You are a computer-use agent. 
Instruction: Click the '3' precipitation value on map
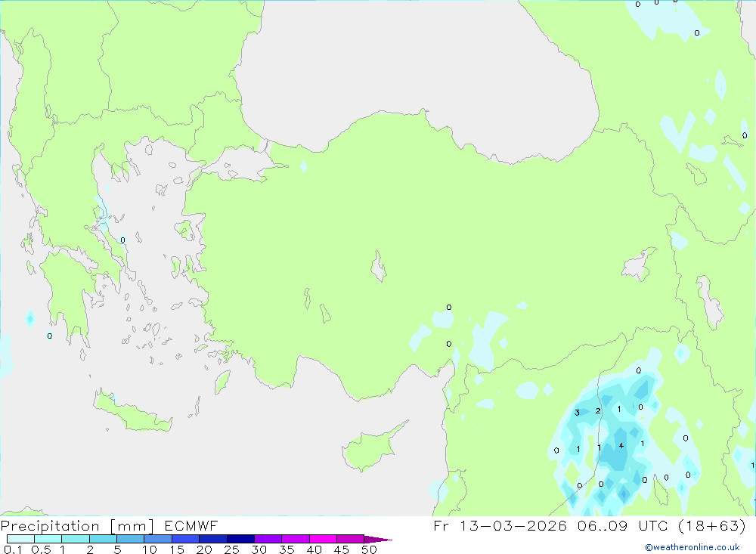(577, 413)
